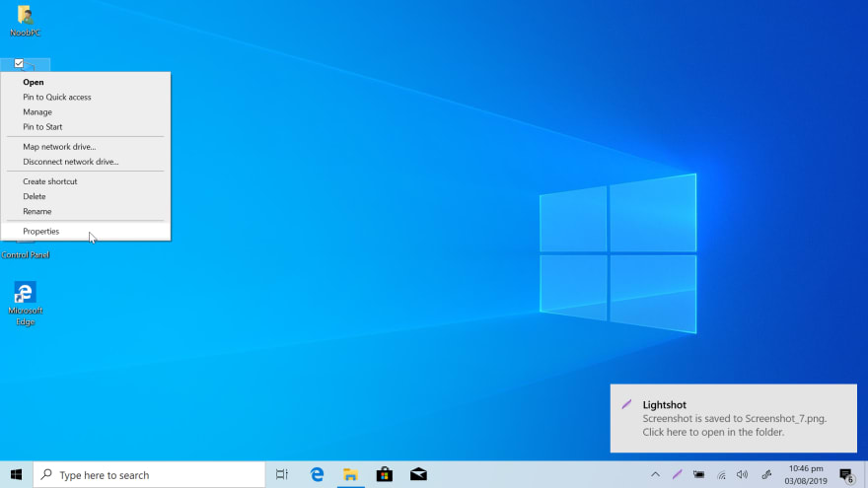Launch Edge from the taskbar
Viewport: 868px width, 488px height.
317,475
